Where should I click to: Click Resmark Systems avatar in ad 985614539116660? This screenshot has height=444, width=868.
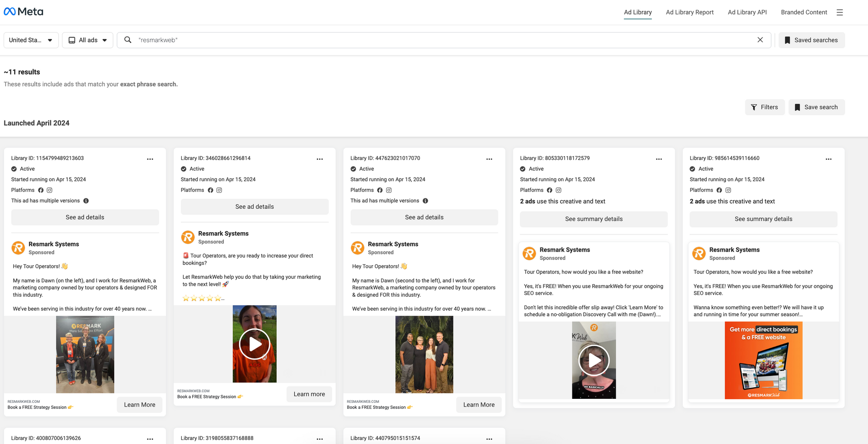[x=699, y=253]
